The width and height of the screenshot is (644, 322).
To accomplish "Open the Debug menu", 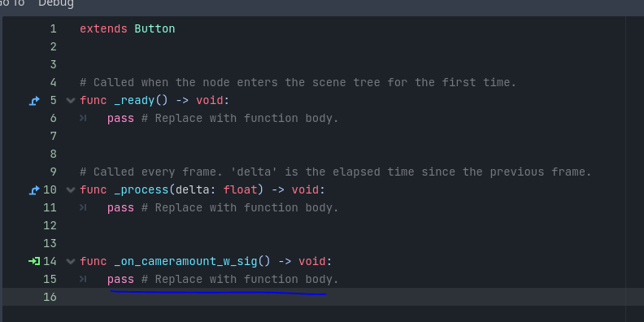I will click(x=56, y=4).
